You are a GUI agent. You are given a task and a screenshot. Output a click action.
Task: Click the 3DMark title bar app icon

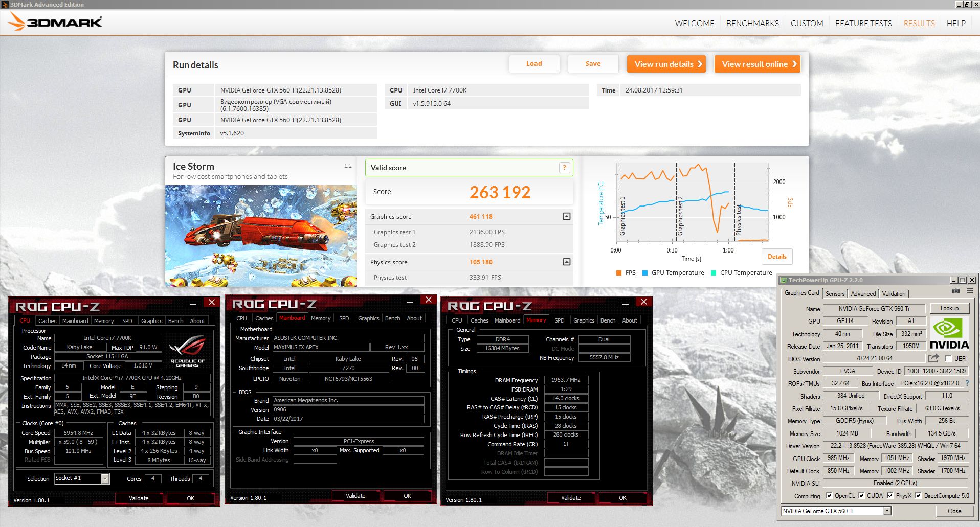pyautogui.click(x=5, y=4)
